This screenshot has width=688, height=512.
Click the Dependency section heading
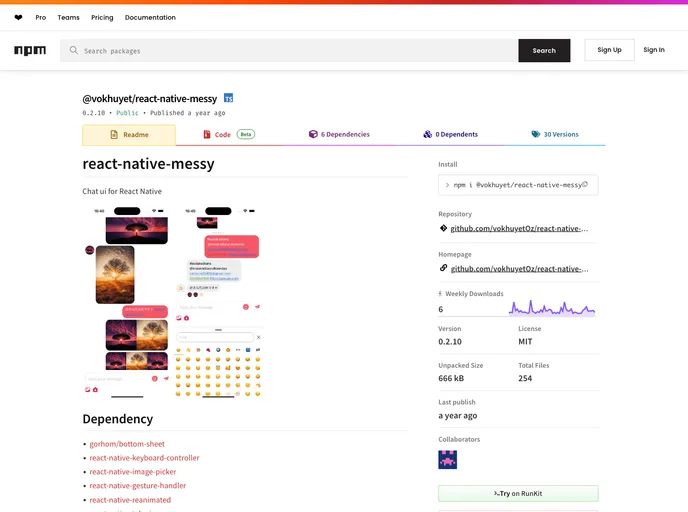(x=118, y=419)
